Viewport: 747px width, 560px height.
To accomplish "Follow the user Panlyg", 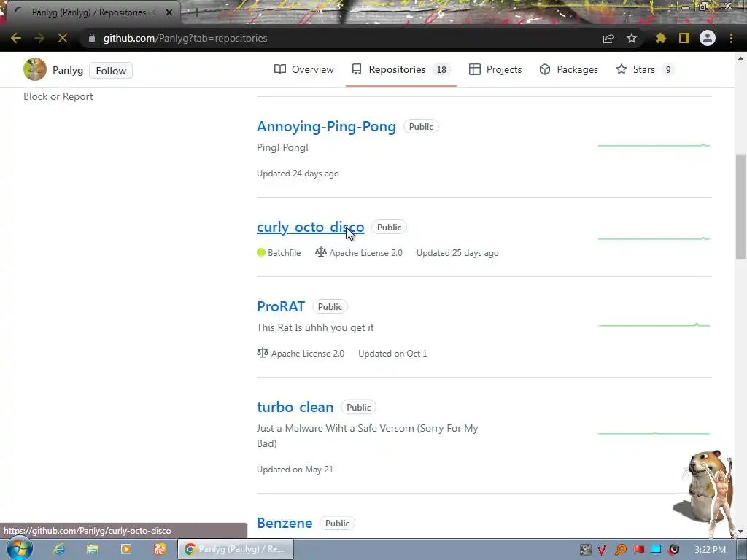I will point(111,71).
